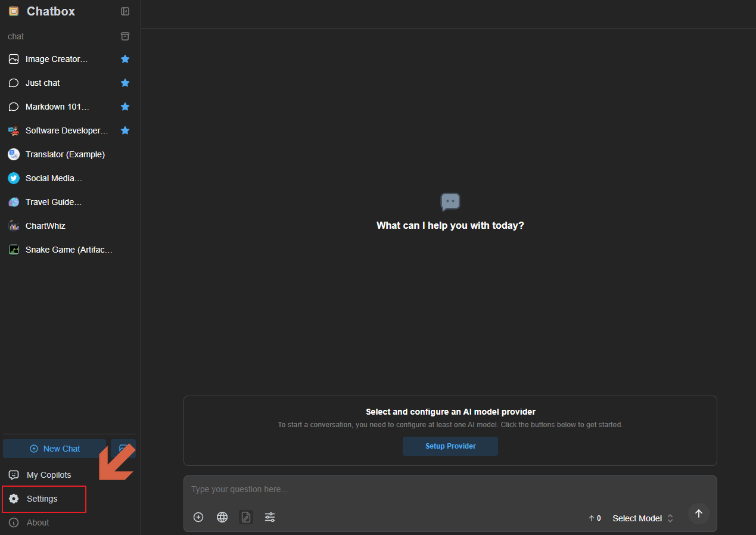This screenshot has height=535, width=756.
Task: Click the new image chat icon button
Action: tap(123, 449)
